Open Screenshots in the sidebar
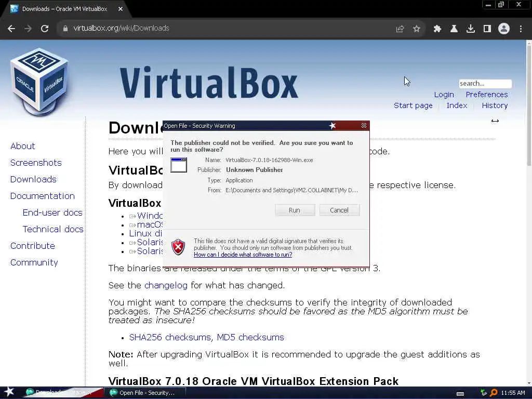 click(x=36, y=163)
